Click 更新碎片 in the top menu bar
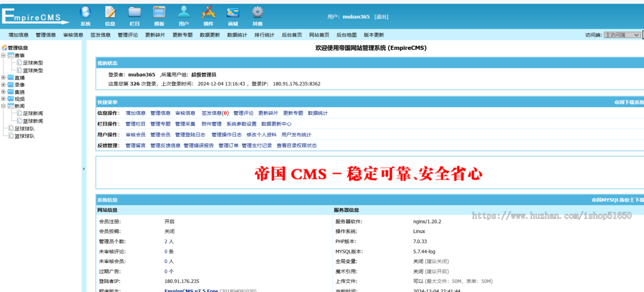644x292 pixels. coord(155,35)
